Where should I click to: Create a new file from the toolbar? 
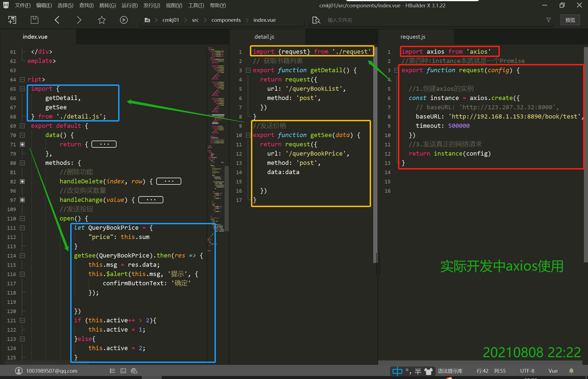12,20
